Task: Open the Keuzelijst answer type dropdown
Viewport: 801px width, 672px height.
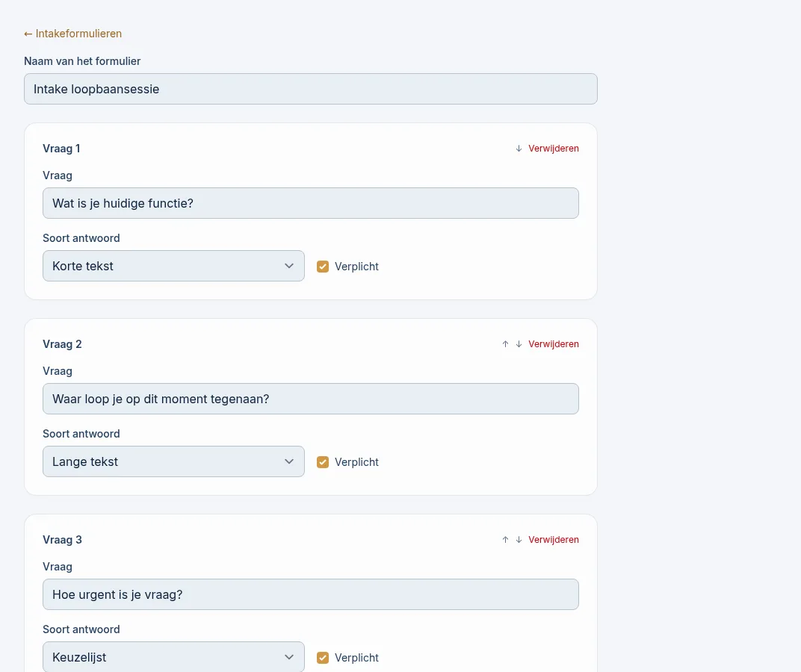Action: 173,657
